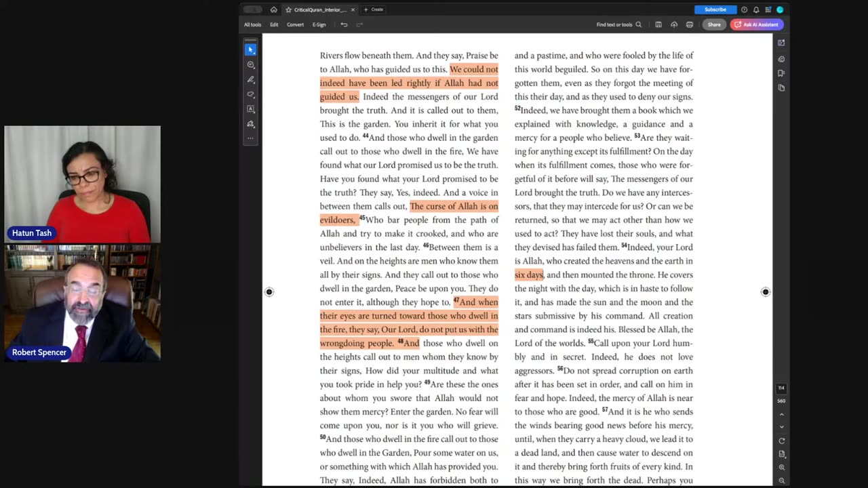
Task: Pick the Draw freehand lasso tool
Action: click(251, 94)
